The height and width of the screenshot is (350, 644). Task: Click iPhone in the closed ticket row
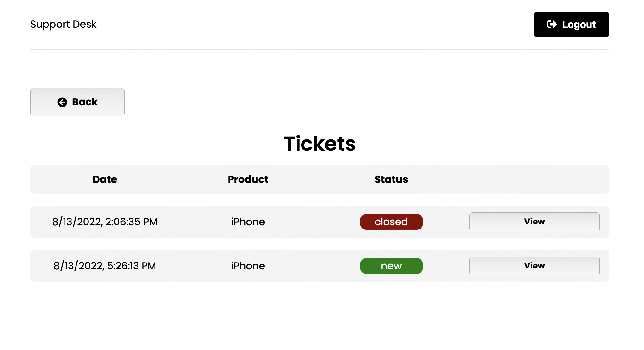coord(248,222)
